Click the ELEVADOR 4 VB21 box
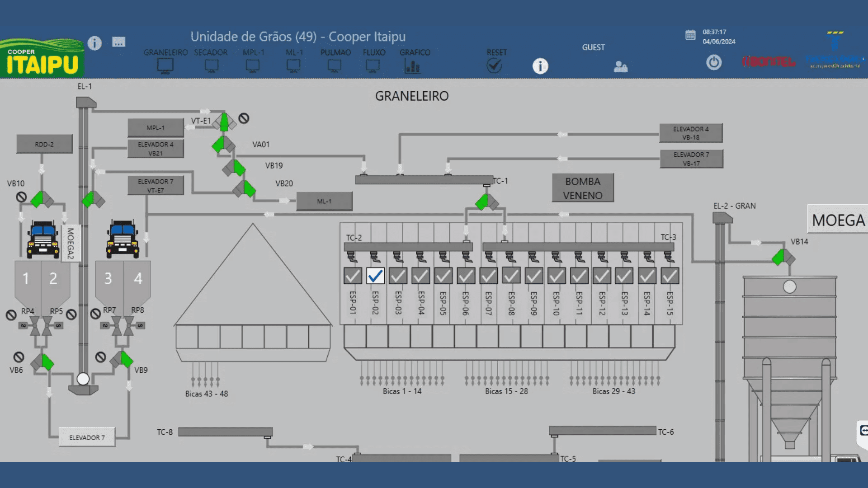Image resolution: width=868 pixels, height=488 pixels. pos(156,149)
